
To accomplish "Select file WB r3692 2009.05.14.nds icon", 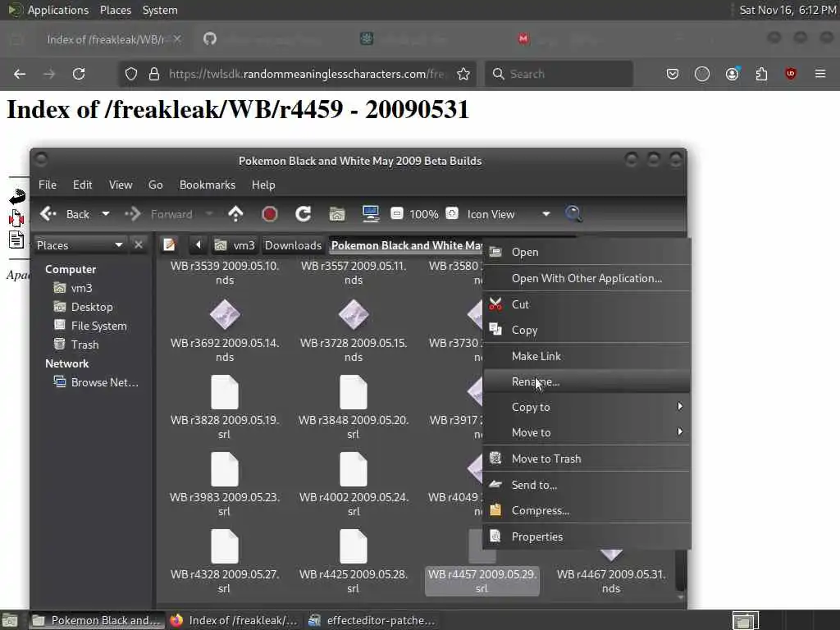I will tap(225, 314).
